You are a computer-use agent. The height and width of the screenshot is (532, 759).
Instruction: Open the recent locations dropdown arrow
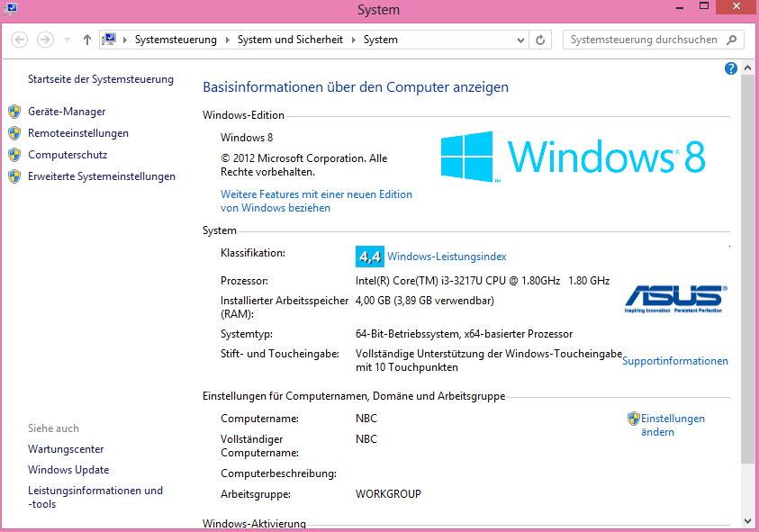point(68,40)
